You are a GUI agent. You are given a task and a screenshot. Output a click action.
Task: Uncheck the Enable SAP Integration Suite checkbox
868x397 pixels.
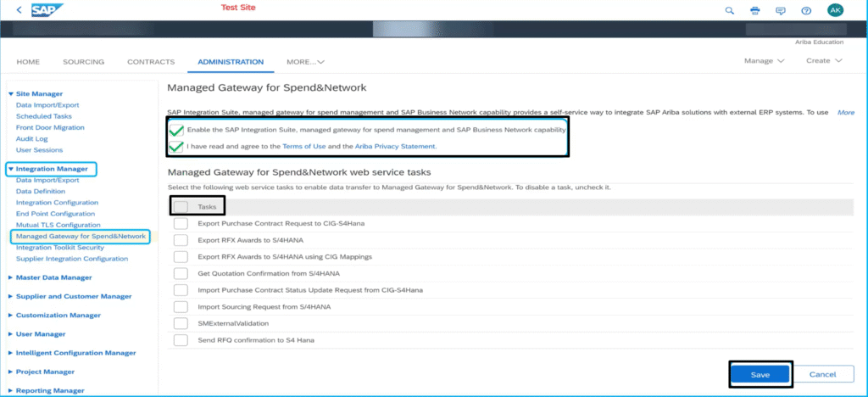[176, 131]
